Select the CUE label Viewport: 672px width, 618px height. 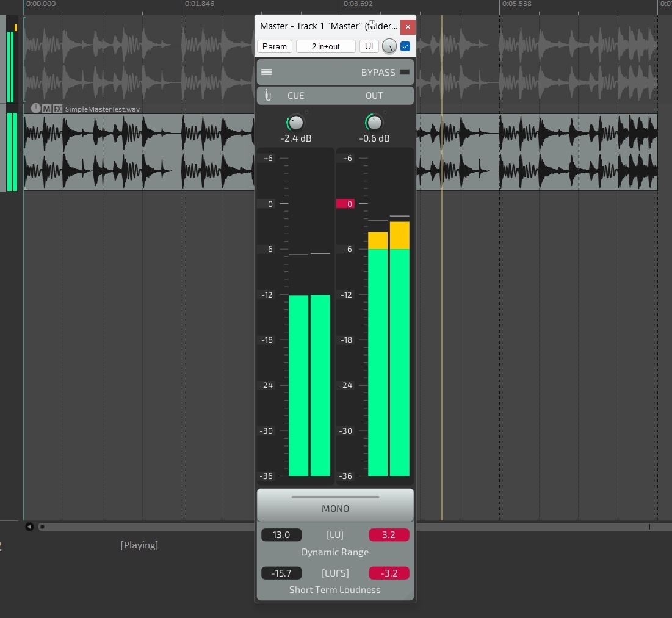coord(295,96)
